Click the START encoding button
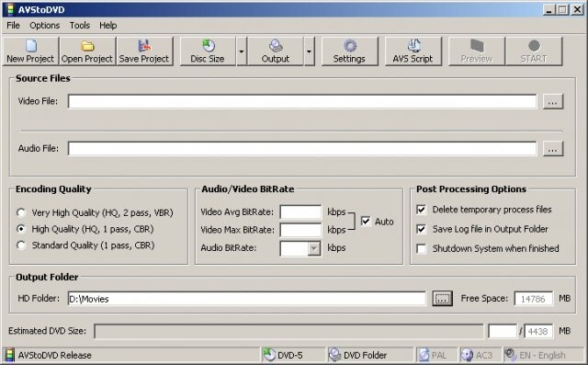This screenshot has height=365, width=588. (534, 51)
